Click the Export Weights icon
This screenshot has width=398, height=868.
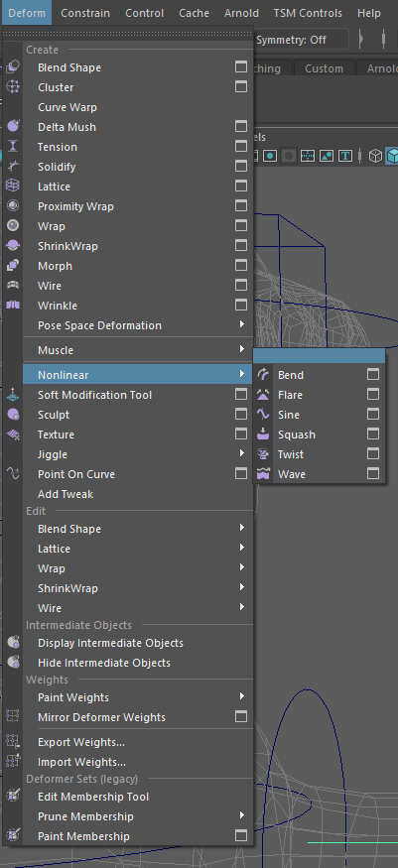13,742
